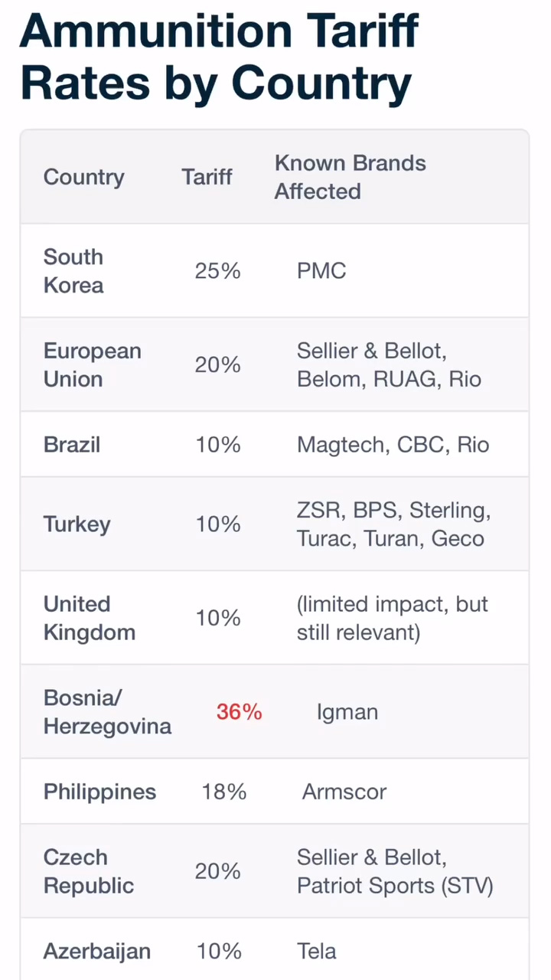
Task: Click the Azerbaijan country cell
Action: (96, 952)
